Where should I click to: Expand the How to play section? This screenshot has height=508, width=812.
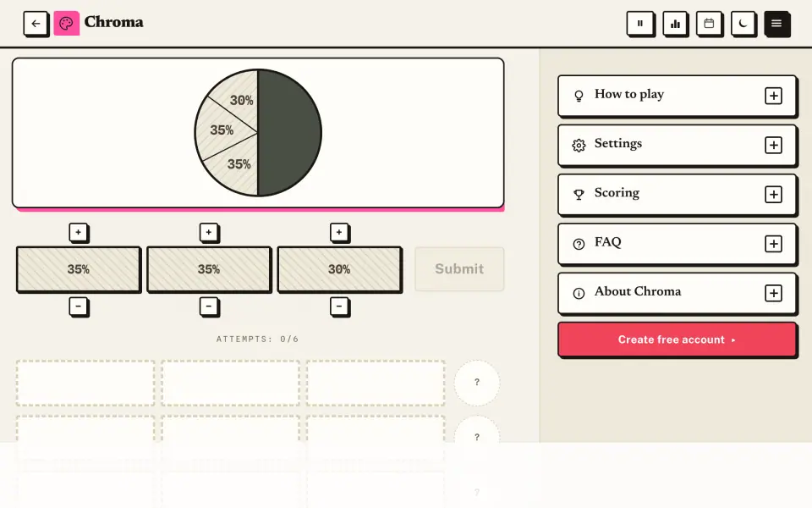(x=773, y=96)
